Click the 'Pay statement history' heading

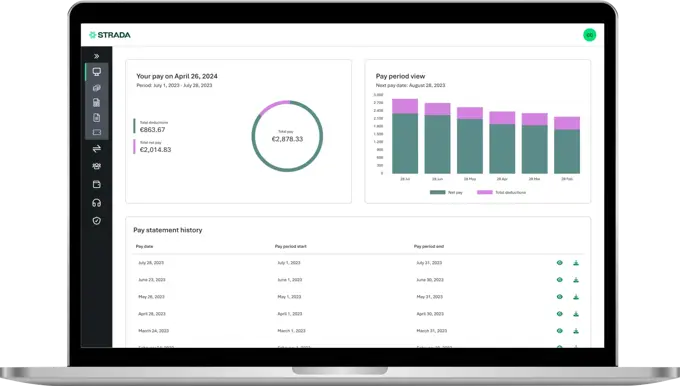click(168, 230)
